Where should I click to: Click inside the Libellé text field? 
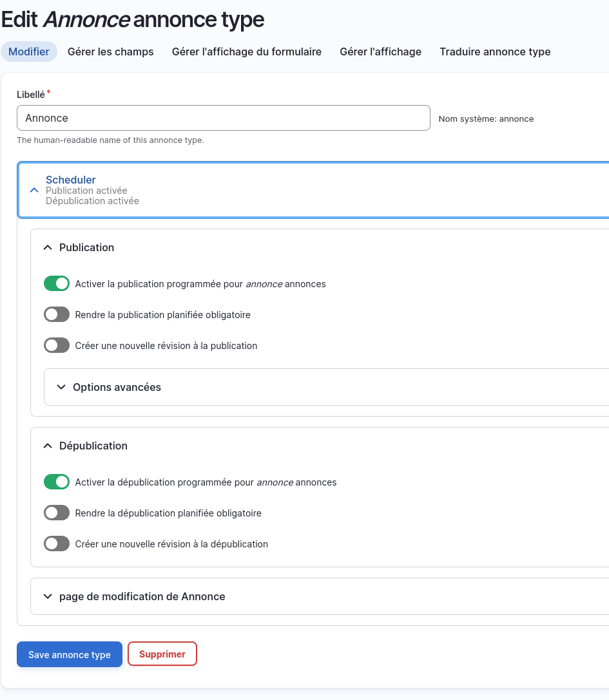point(224,118)
